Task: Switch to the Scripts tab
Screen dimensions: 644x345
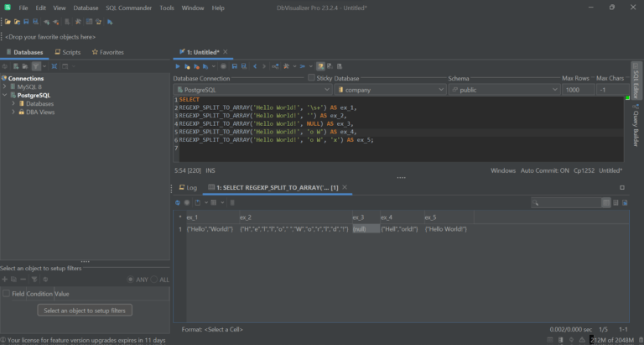Action: click(68, 52)
